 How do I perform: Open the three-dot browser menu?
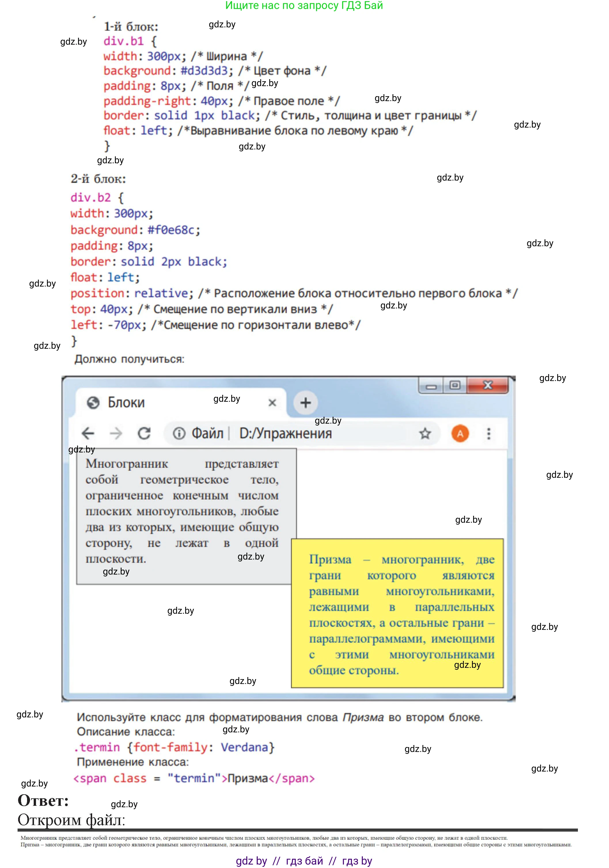click(488, 433)
